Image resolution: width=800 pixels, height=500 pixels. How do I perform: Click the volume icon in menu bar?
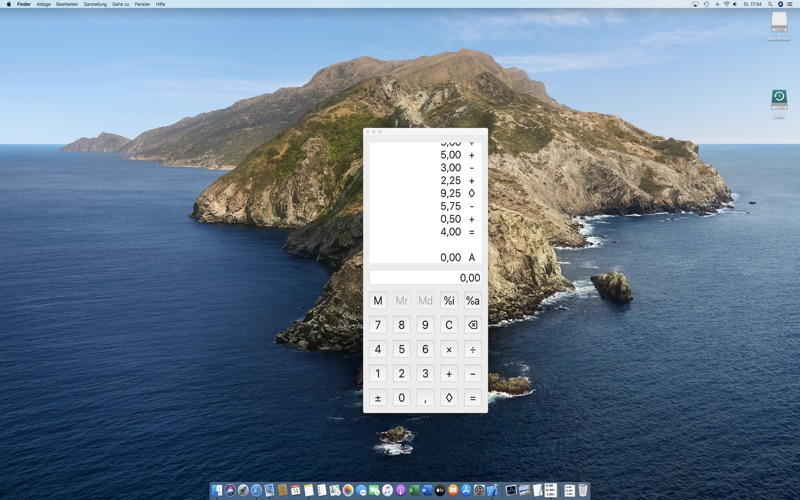pyautogui.click(x=735, y=4)
